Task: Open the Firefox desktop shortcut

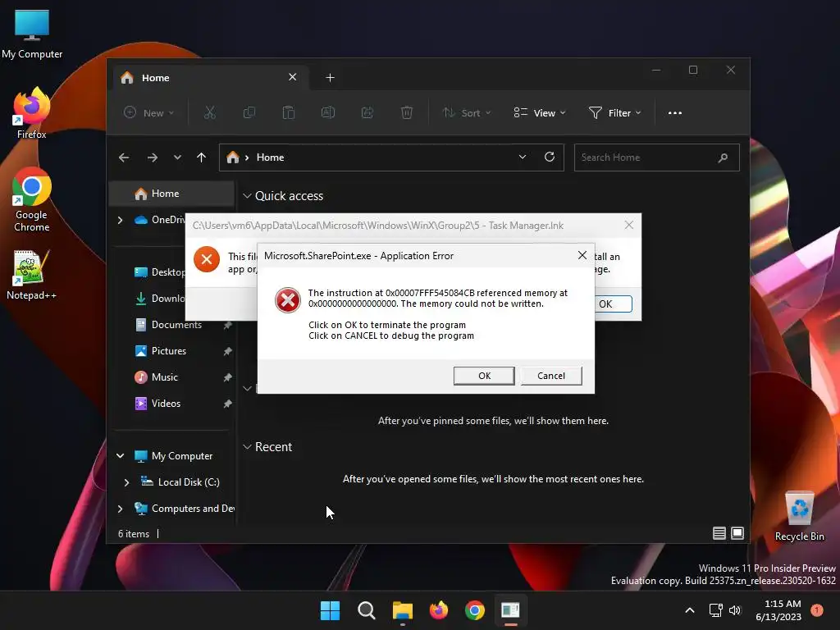Action: click(32, 114)
